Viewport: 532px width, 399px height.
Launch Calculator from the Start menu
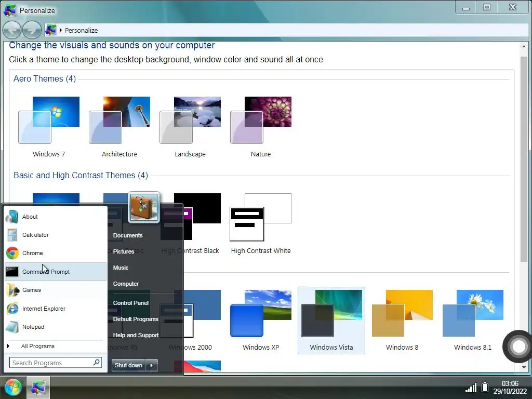55,235
